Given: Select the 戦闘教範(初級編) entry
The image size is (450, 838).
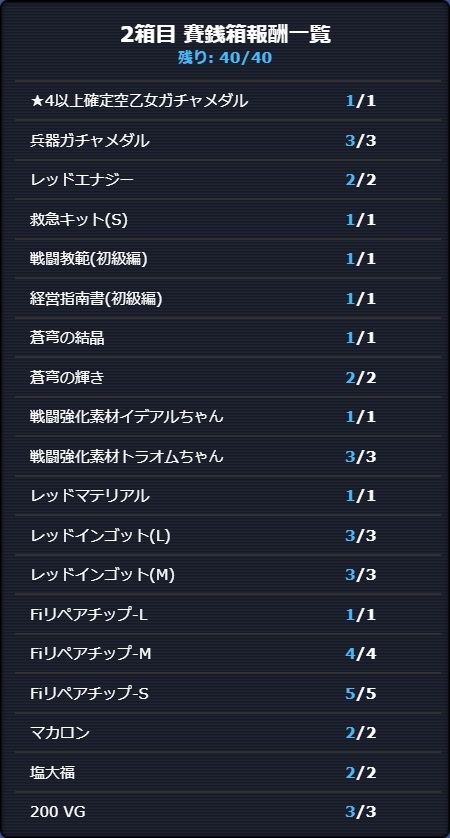Looking at the screenshot, I should [228, 259].
